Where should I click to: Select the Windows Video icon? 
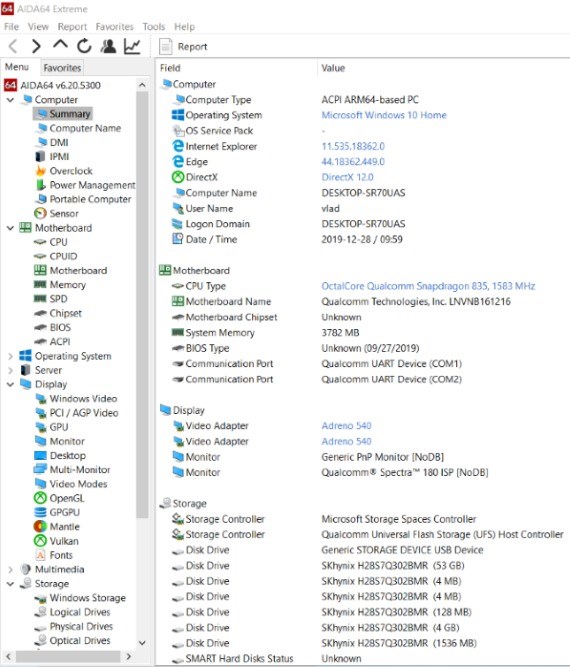pos(40,399)
